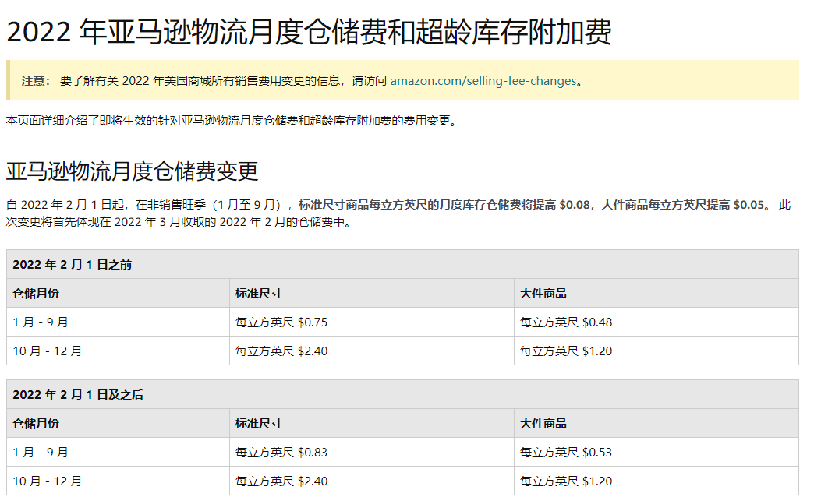814x504 pixels.
Task: Click the "2022 年 2 月 1 日之前" table header
Action: [x=73, y=265]
